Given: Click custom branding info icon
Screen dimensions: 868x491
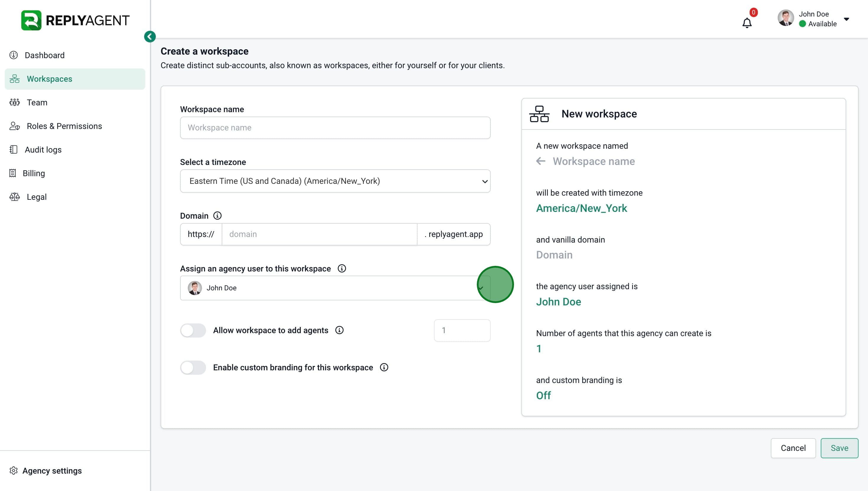Looking at the screenshot, I should coord(384,367).
